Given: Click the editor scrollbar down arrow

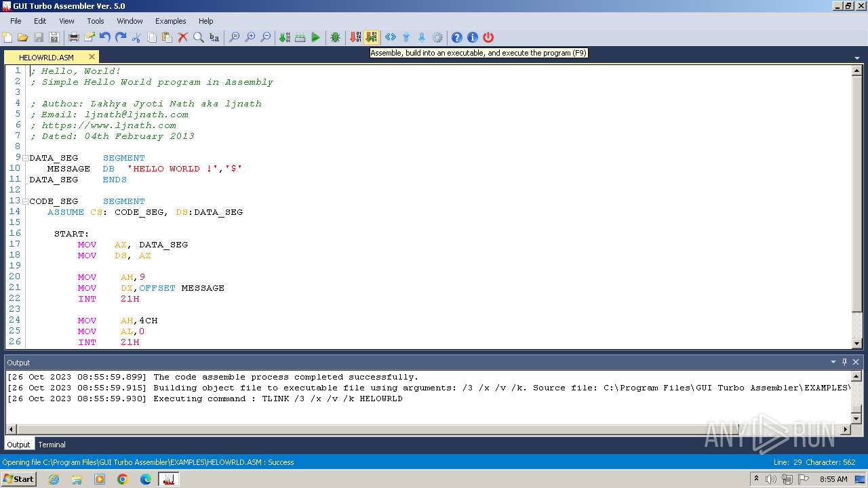Looking at the screenshot, I should click(856, 344).
